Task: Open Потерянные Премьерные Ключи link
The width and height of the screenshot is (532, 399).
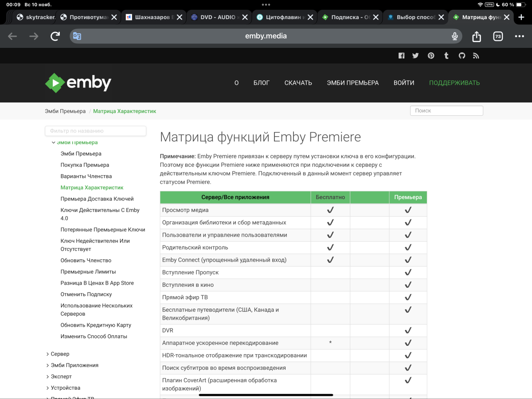Action: pyautogui.click(x=103, y=230)
